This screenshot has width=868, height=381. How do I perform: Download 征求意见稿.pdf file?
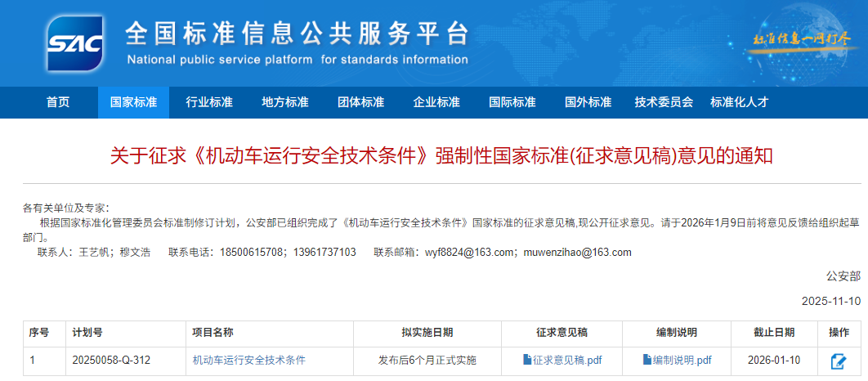[567, 361]
